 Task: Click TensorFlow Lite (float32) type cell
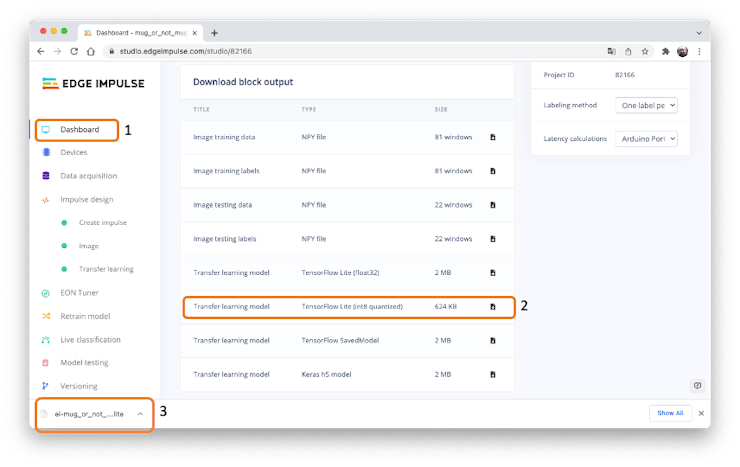coord(340,273)
